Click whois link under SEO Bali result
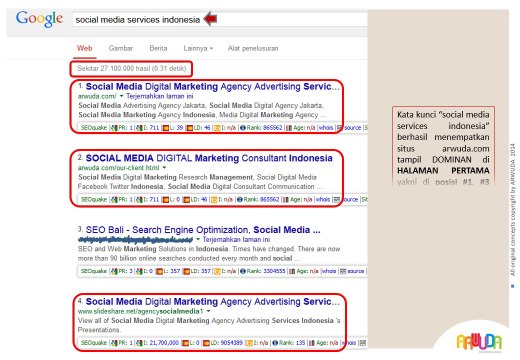This screenshot has height=360, width=520. 330,271
